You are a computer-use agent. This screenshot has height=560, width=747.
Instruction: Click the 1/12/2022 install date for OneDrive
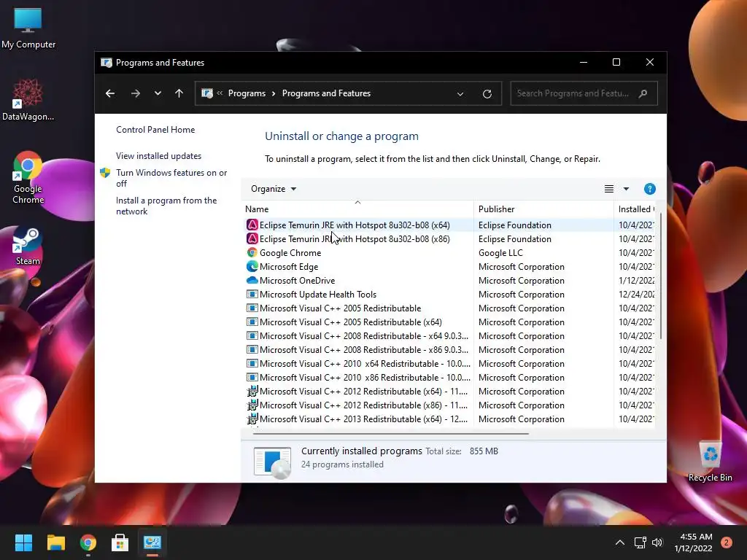636,281
